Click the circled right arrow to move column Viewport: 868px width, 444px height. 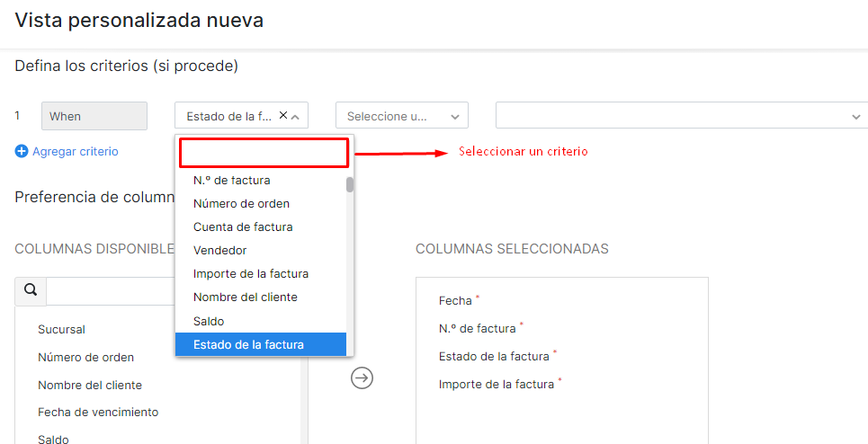tap(362, 378)
